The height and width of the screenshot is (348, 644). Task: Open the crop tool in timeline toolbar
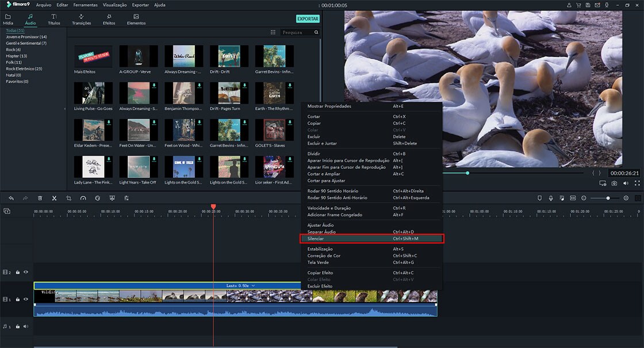pyautogui.click(x=68, y=198)
